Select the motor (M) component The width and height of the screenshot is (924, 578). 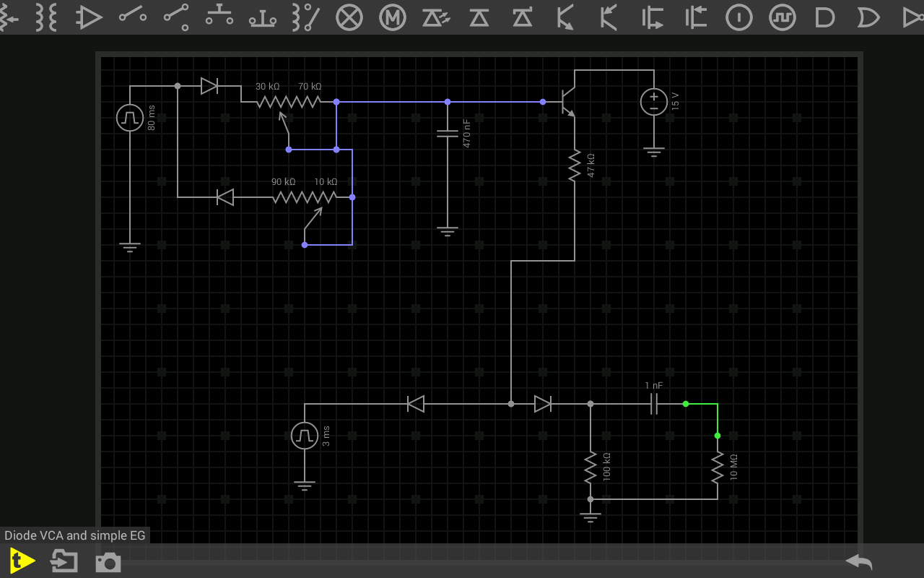pyautogui.click(x=393, y=17)
